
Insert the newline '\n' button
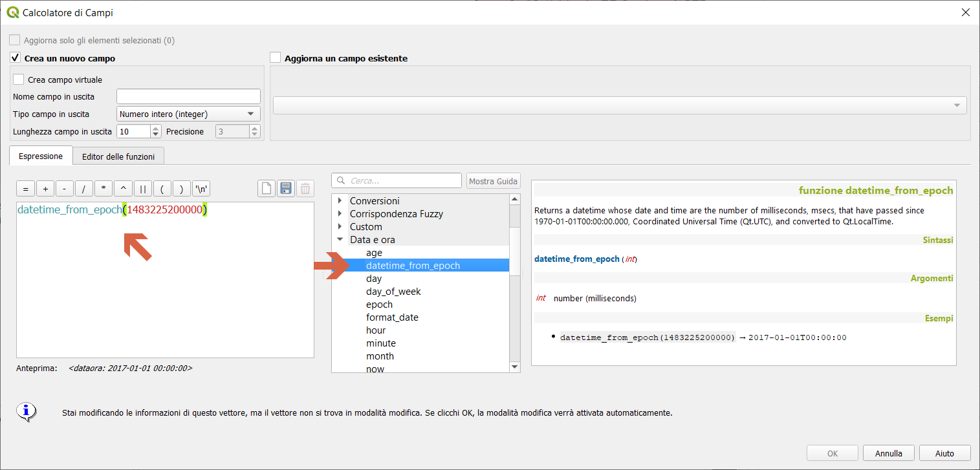pos(201,189)
